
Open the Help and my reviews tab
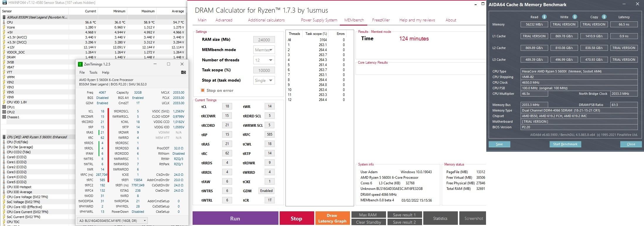tap(417, 20)
